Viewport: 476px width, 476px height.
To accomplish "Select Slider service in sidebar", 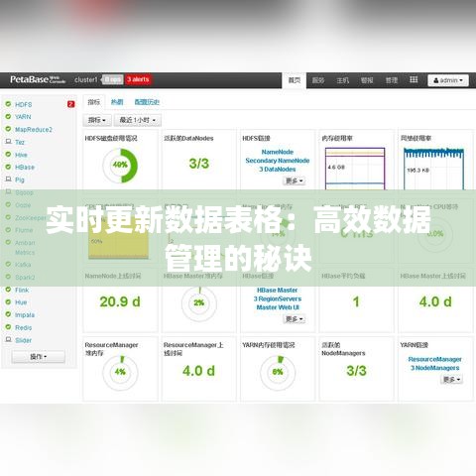I will 23,340.
